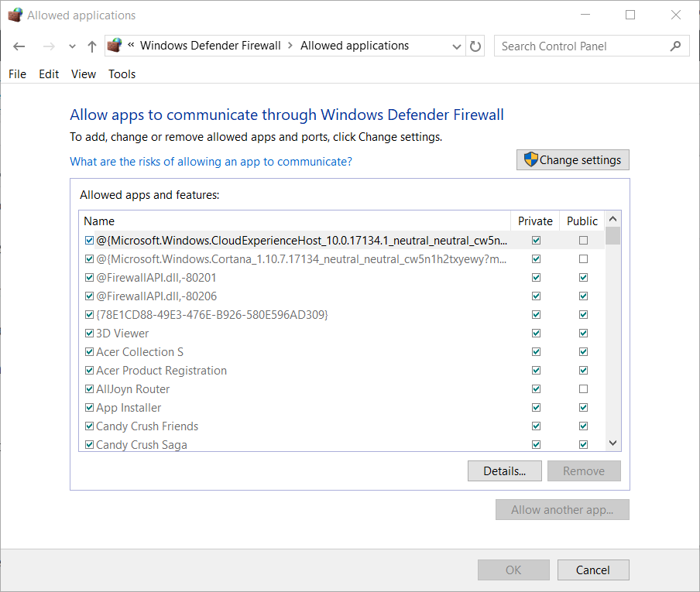
Task: Open the Tools menu
Action: click(122, 74)
